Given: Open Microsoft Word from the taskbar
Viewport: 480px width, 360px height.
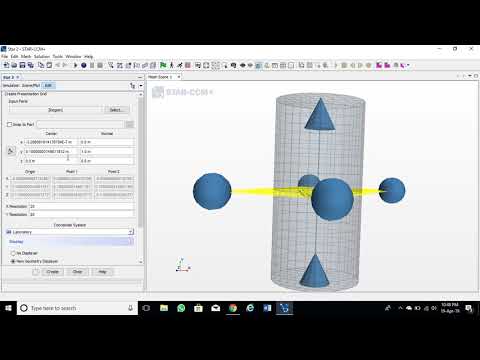Looking at the screenshot, I should pos(267,308).
